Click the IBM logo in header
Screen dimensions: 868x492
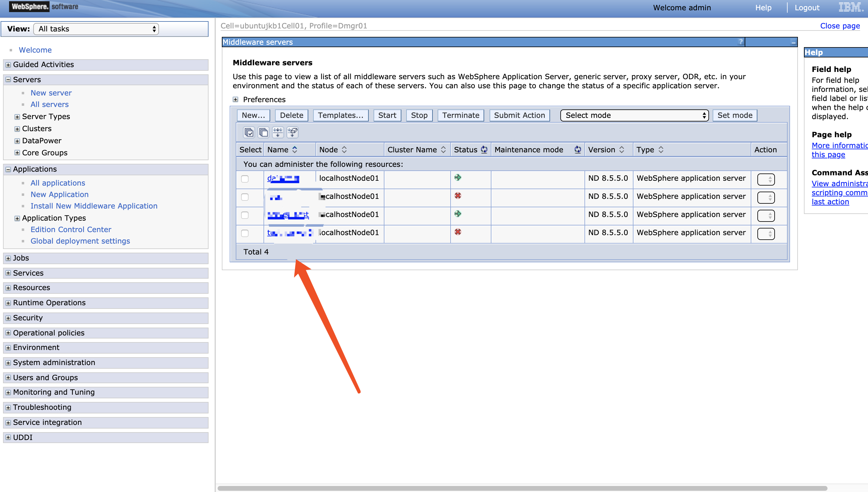point(851,7)
